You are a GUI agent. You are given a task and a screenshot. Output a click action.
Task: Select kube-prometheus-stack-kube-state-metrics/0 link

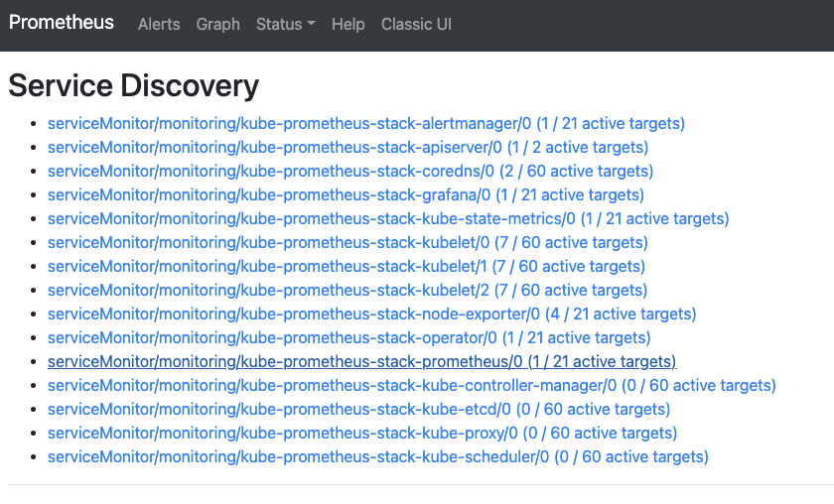click(x=388, y=219)
